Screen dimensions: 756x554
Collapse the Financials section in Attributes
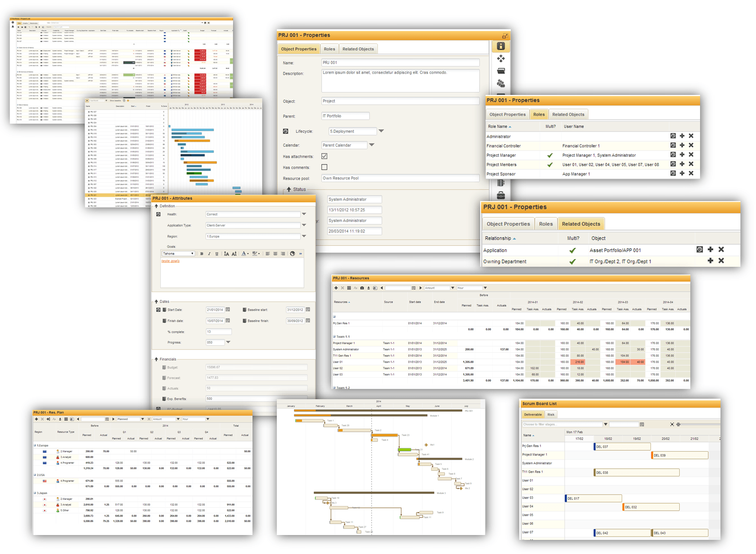point(156,359)
